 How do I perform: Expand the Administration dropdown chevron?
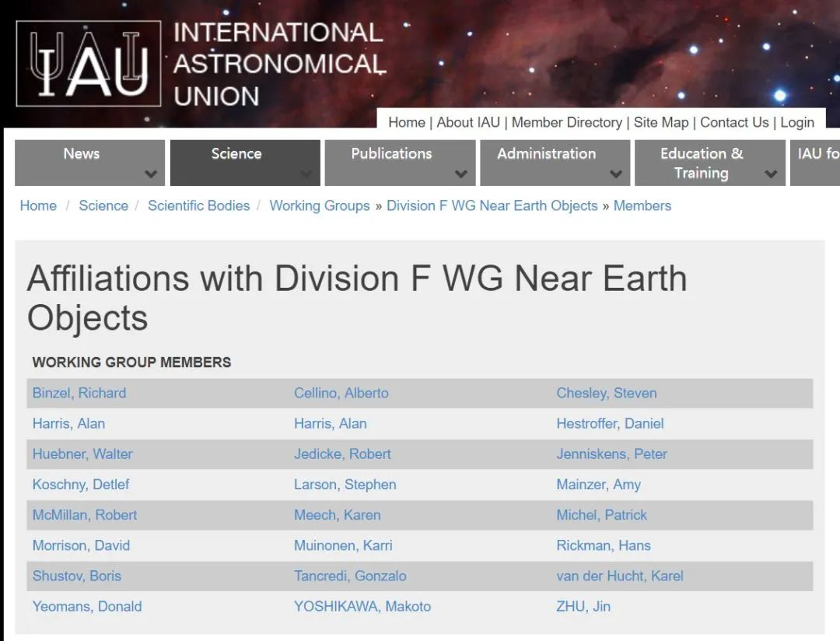[616, 174]
